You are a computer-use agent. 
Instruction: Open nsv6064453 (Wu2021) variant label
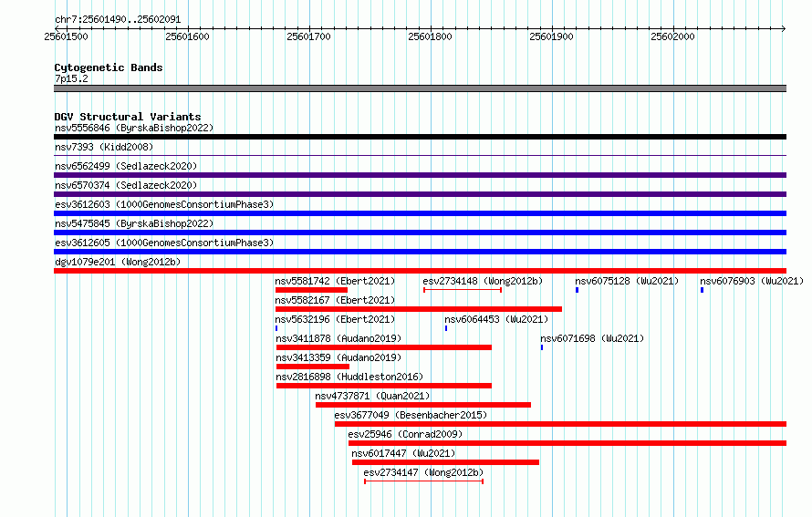pyautogui.click(x=496, y=319)
